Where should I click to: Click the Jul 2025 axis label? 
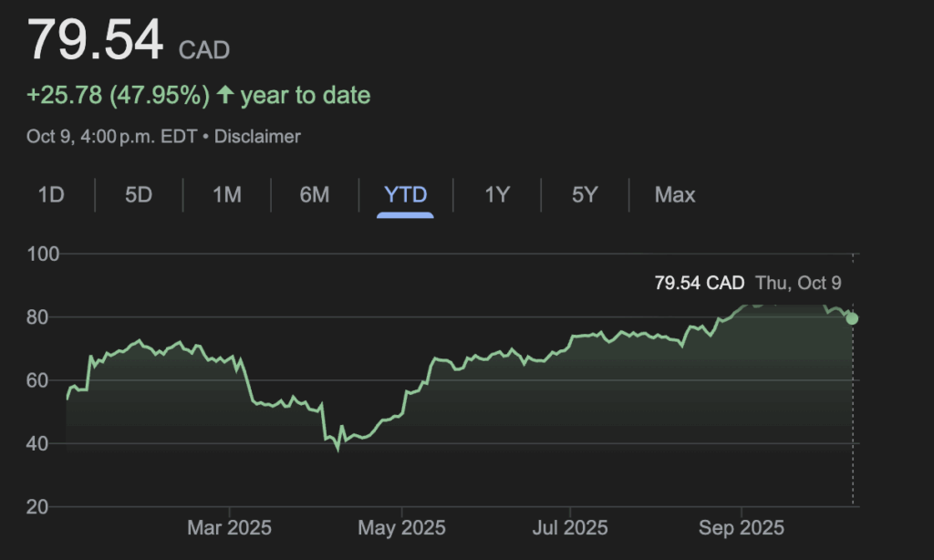571,528
